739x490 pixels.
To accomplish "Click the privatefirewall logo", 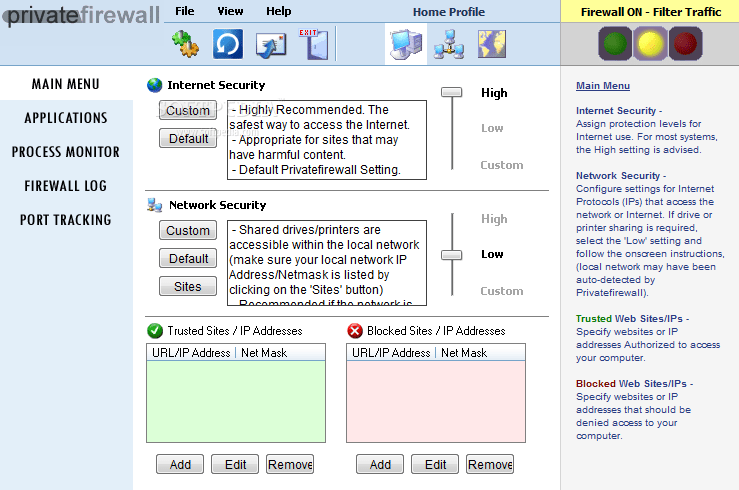I will [x=81, y=15].
